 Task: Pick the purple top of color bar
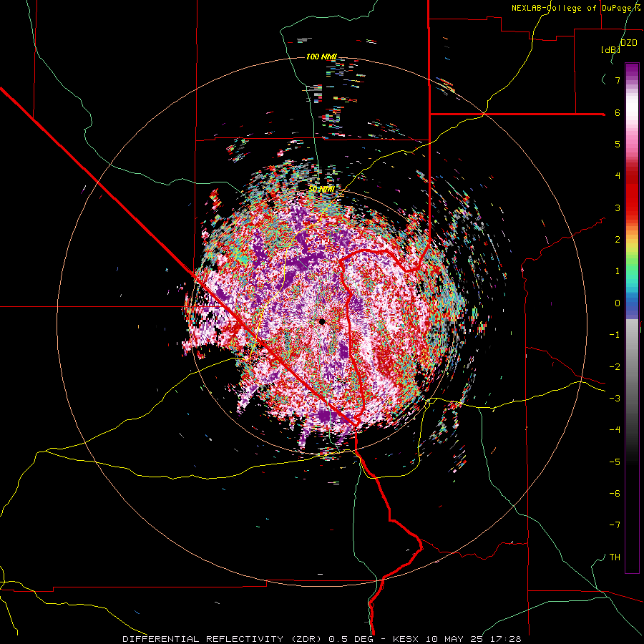(632, 70)
